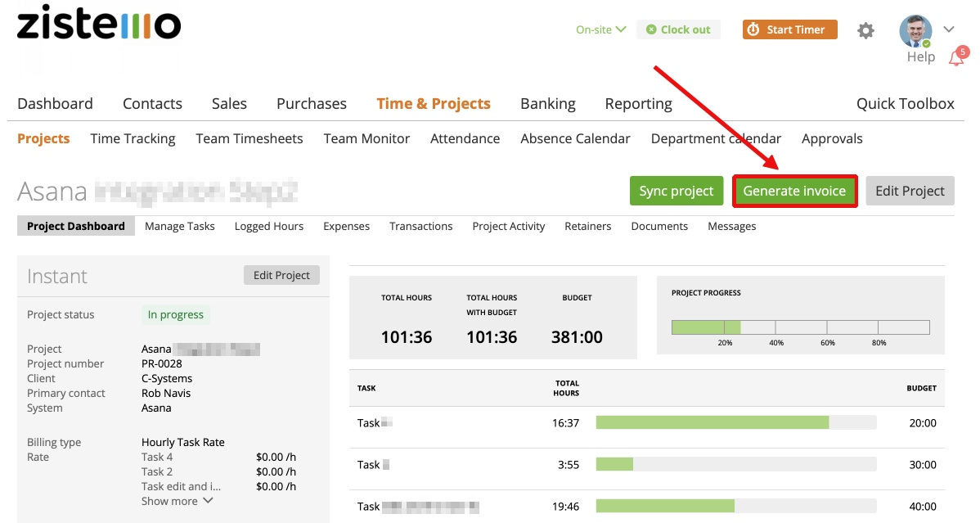Click the Start Timer button
The width and height of the screenshot is (980, 523).
point(789,29)
